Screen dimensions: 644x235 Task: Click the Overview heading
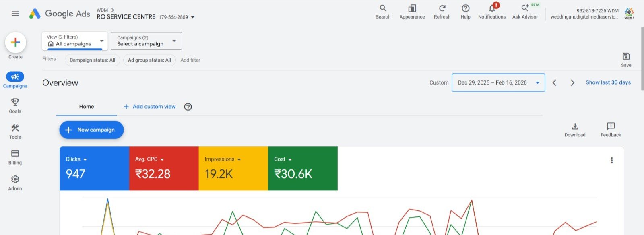pos(60,82)
